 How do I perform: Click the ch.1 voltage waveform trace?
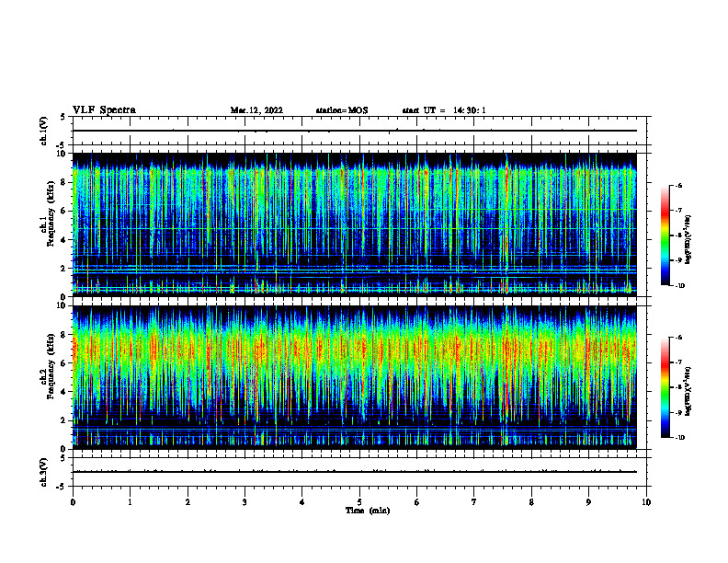point(354,131)
